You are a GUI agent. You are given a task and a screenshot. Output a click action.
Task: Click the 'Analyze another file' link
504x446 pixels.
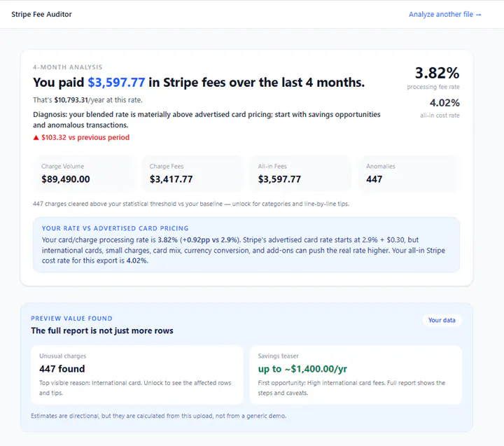[445, 15]
